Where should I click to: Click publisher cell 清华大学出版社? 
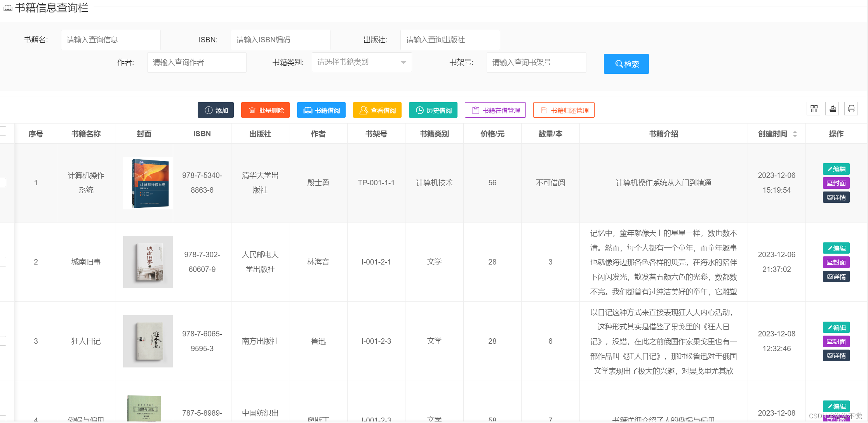click(260, 183)
